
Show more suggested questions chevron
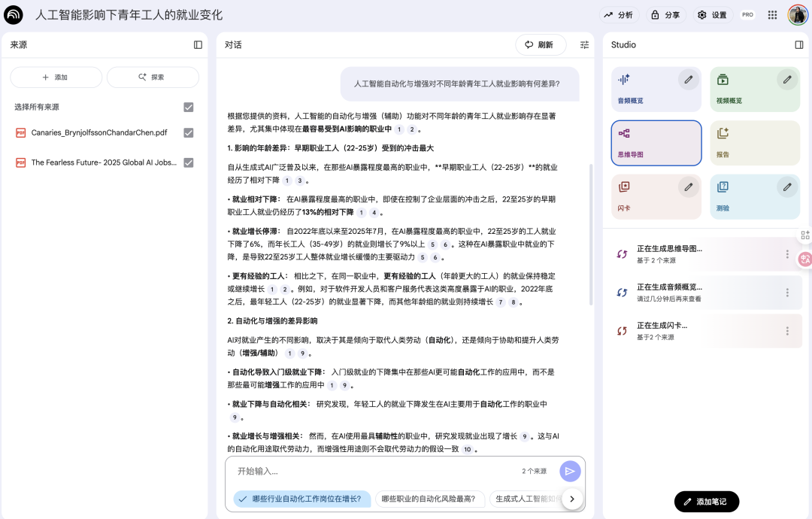571,499
